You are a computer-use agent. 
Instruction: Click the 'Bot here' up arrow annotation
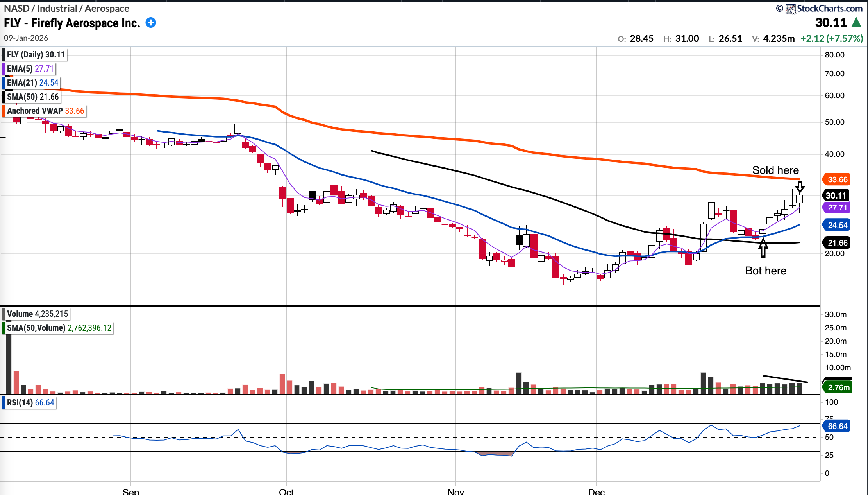pos(763,247)
